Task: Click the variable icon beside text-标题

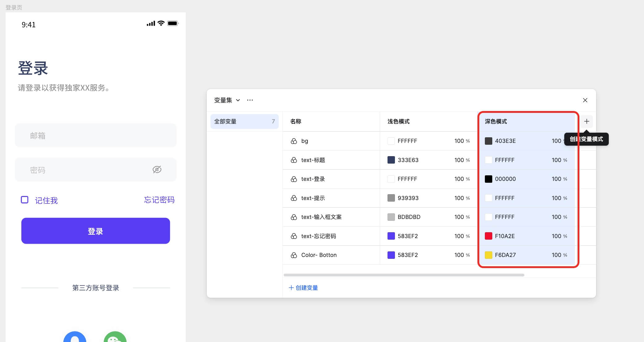Action: coord(294,160)
